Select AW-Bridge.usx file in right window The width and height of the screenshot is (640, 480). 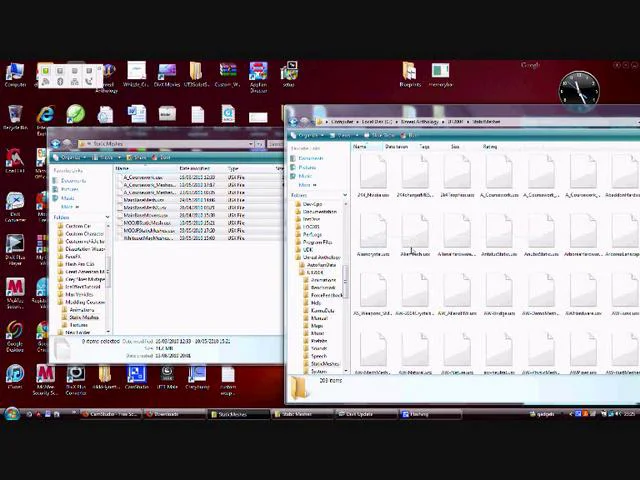(x=499, y=295)
